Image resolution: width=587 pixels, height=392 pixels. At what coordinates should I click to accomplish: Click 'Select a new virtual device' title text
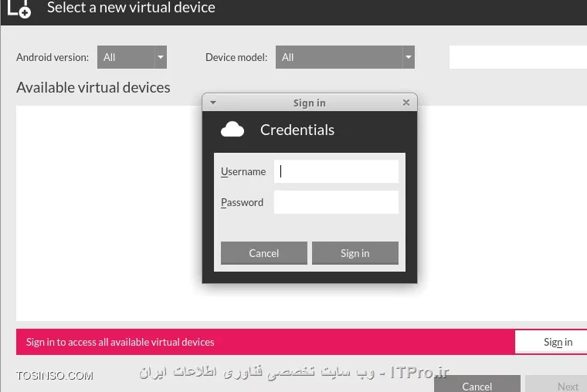[x=131, y=8]
